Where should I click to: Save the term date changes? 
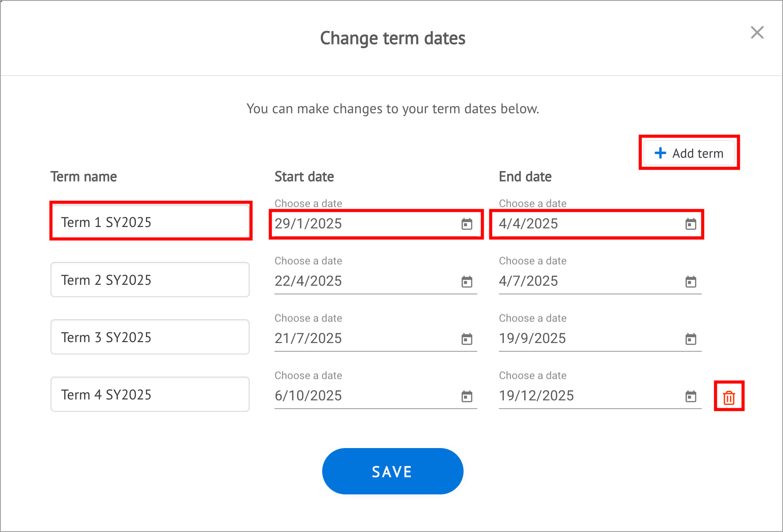pyautogui.click(x=392, y=471)
